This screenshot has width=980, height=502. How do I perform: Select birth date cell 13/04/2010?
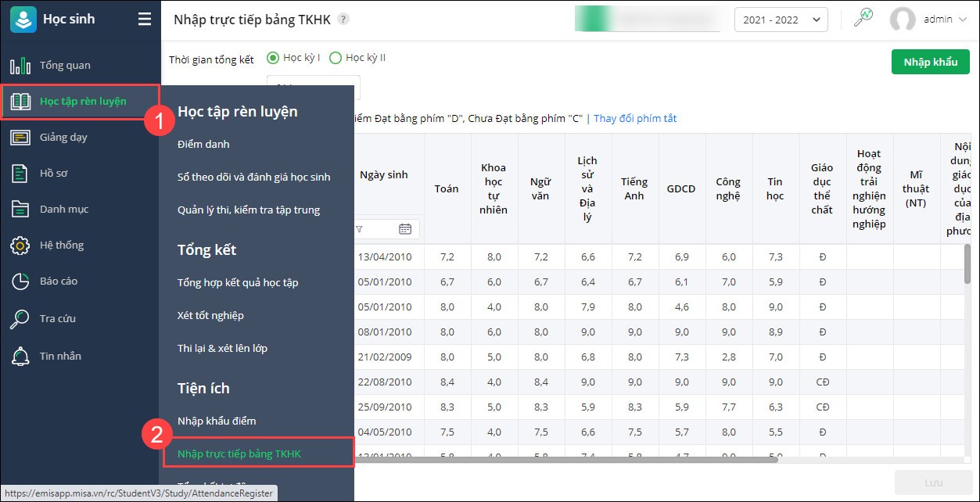[384, 257]
